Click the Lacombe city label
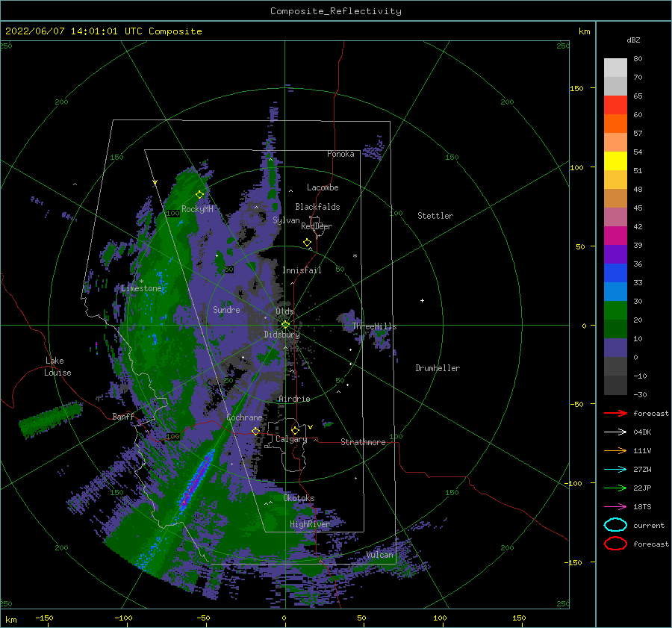The height and width of the screenshot is (628, 672). (x=323, y=187)
